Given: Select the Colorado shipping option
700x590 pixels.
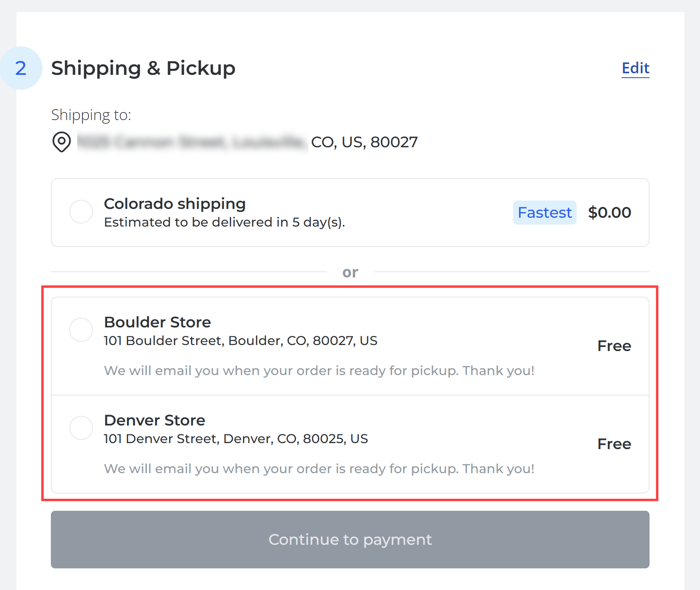Looking at the screenshot, I should [x=81, y=212].
